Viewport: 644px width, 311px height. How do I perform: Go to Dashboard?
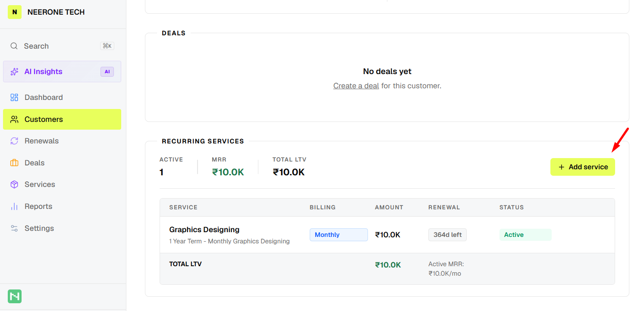tap(62, 97)
